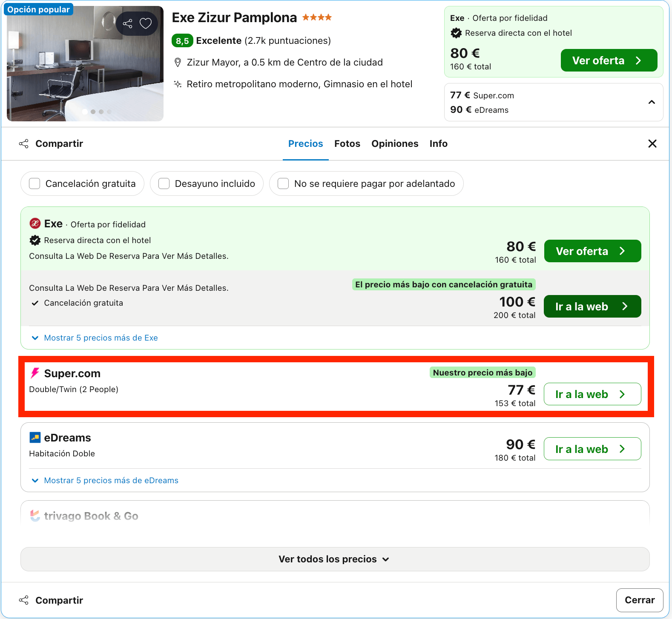Close the details panel with the X
This screenshot has width=672, height=619.
[652, 143]
